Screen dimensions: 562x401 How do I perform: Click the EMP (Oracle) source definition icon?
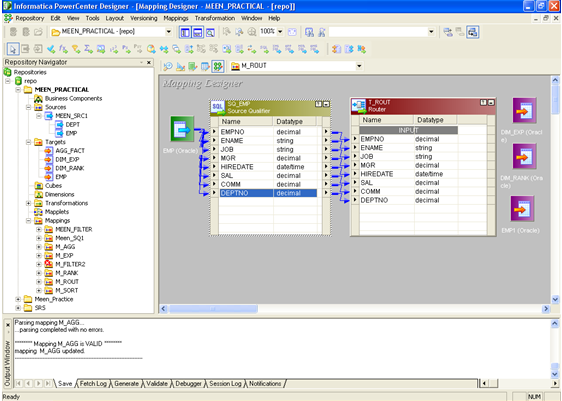[182, 128]
